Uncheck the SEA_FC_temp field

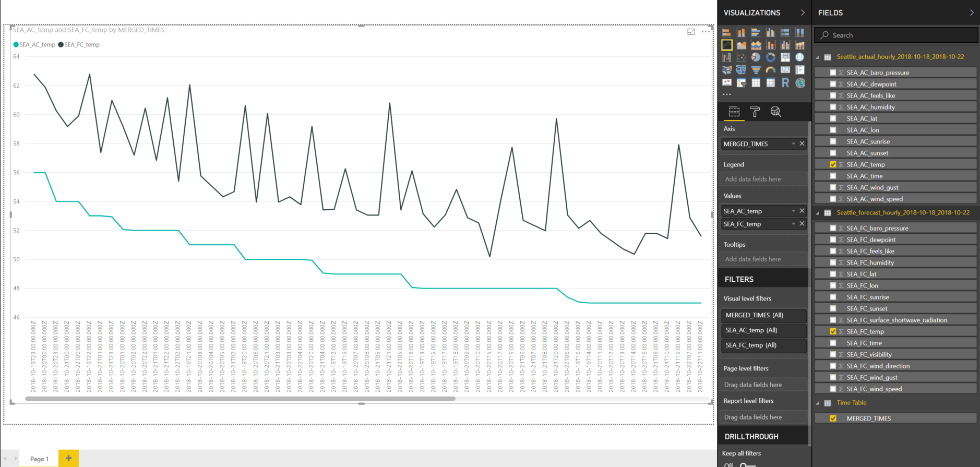point(833,331)
